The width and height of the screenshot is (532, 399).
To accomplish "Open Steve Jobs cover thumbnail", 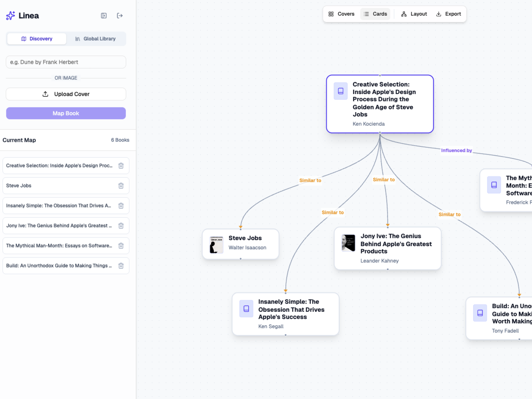I will coord(216,245).
